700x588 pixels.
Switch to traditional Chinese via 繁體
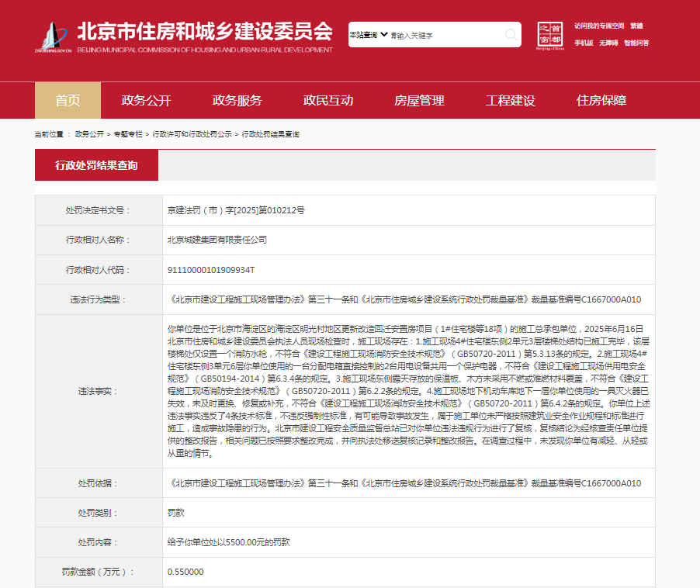(x=636, y=26)
